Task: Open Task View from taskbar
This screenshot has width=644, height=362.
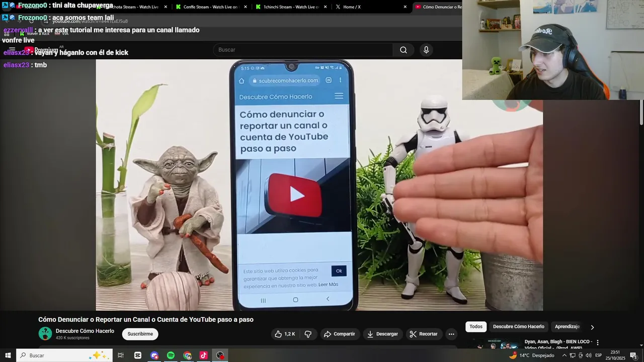Action: pyautogui.click(x=121, y=355)
